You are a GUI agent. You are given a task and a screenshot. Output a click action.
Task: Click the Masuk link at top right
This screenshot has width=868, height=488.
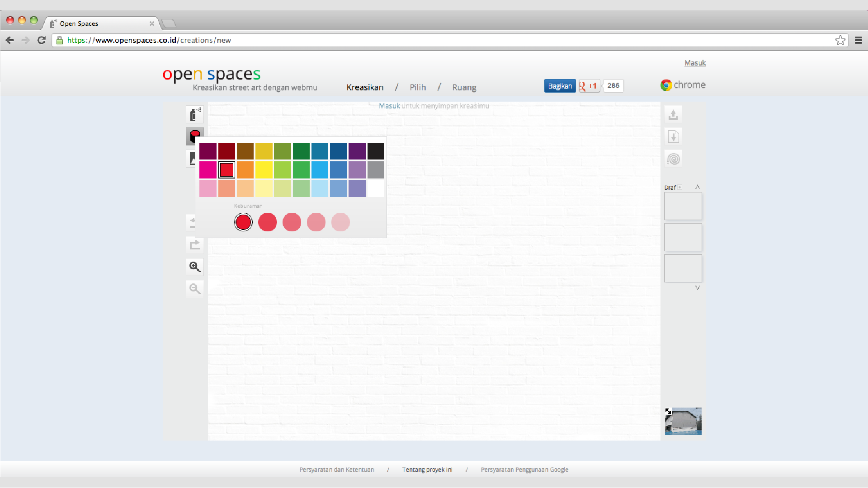pyautogui.click(x=695, y=63)
